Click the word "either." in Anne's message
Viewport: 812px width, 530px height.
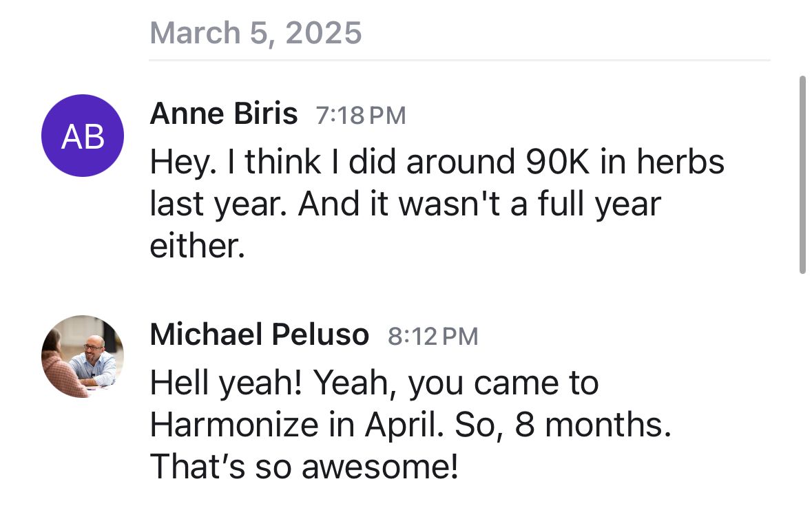click(x=198, y=246)
